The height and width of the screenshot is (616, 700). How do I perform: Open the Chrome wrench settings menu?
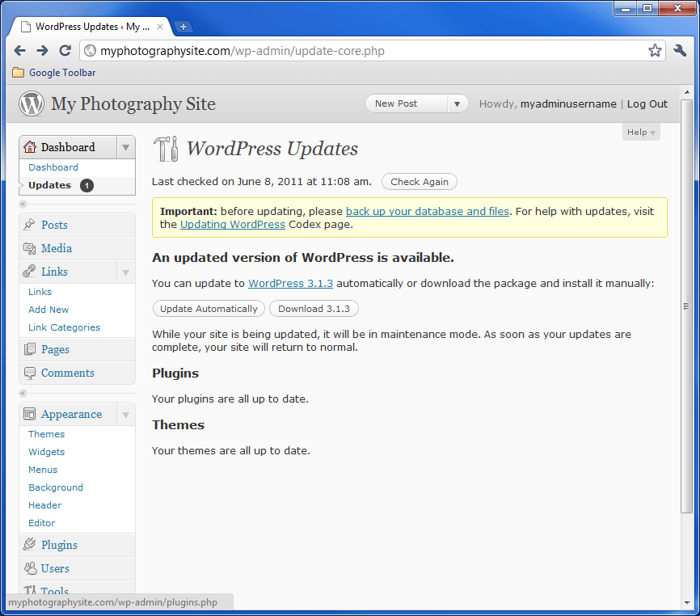click(680, 50)
